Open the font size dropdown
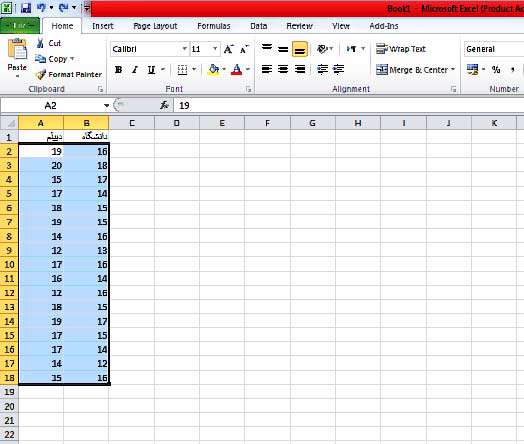The width and height of the screenshot is (524, 444). [215, 49]
